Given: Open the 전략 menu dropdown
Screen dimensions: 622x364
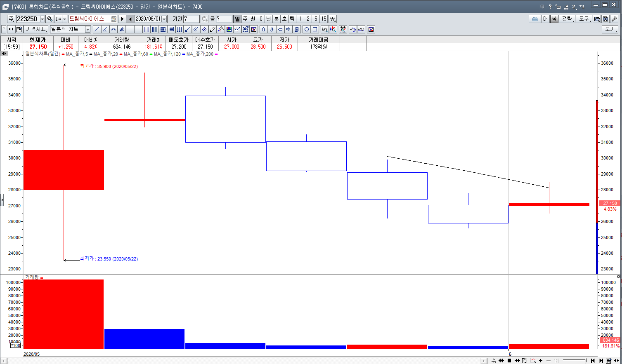Looking at the screenshot, I should 568,19.
